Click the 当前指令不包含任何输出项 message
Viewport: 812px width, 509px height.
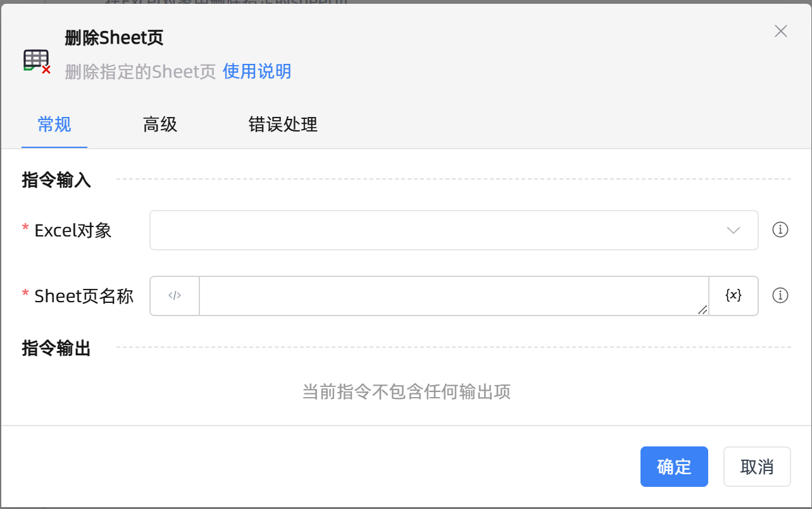click(x=406, y=392)
